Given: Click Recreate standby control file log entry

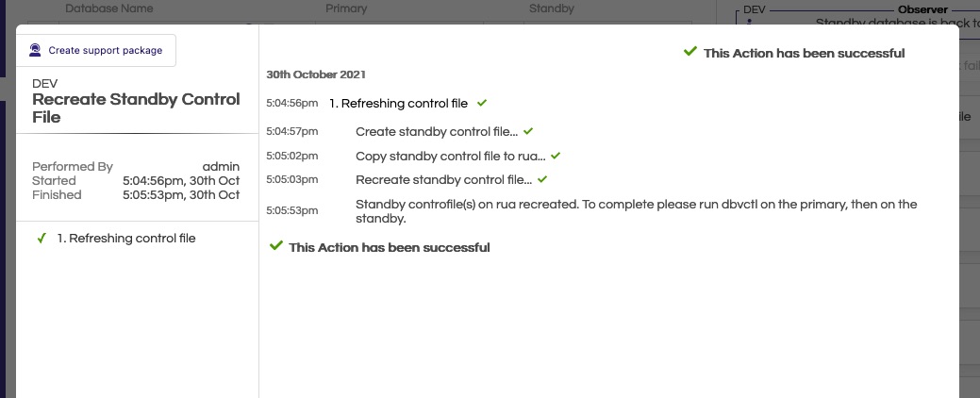Looking at the screenshot, I should point(443,180).
